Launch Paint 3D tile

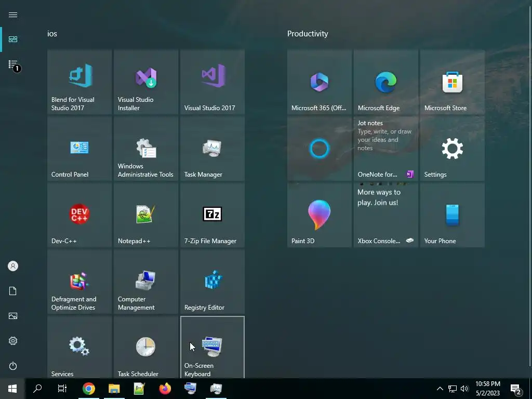pyautogui.click(x=320, y=215)
